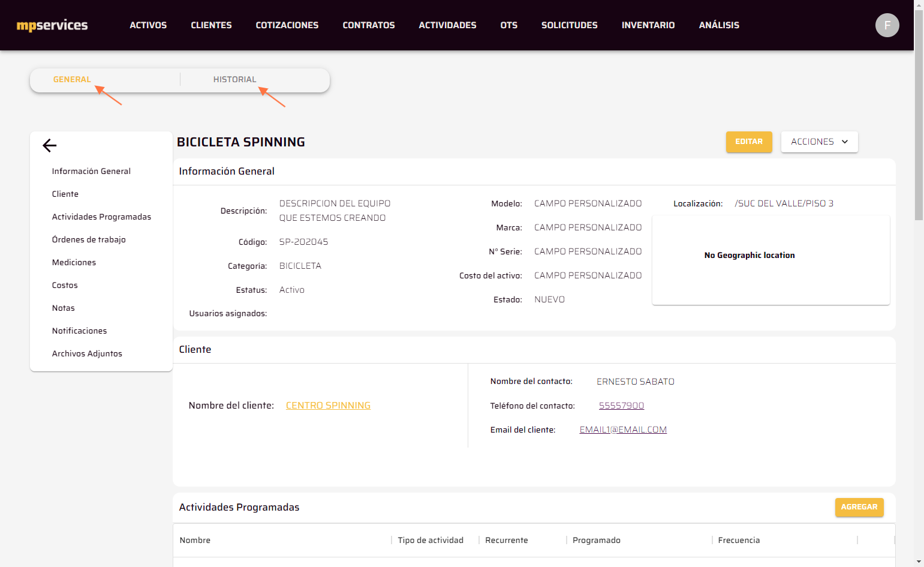Click the code value SP-202045
Viewport: 924px width, 567px height.
tap(303, 242)
